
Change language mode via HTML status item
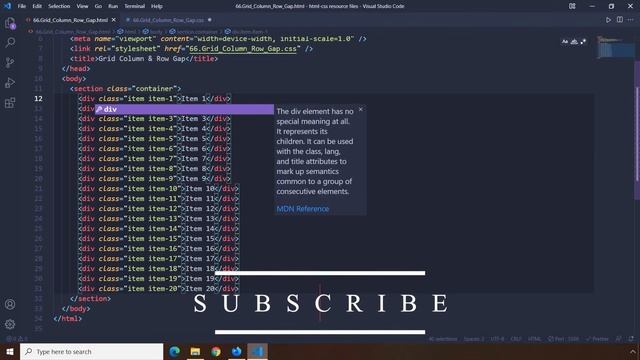[x=534, y=339]
